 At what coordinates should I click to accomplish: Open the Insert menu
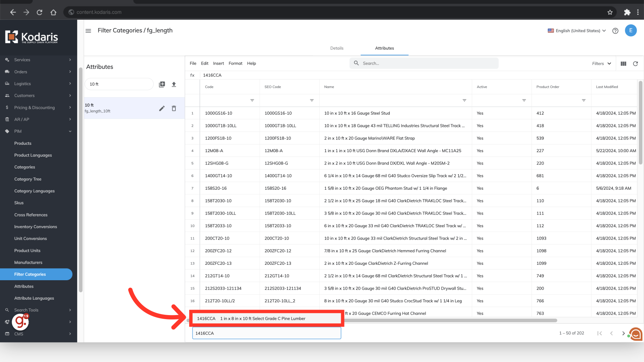point(218,63)
